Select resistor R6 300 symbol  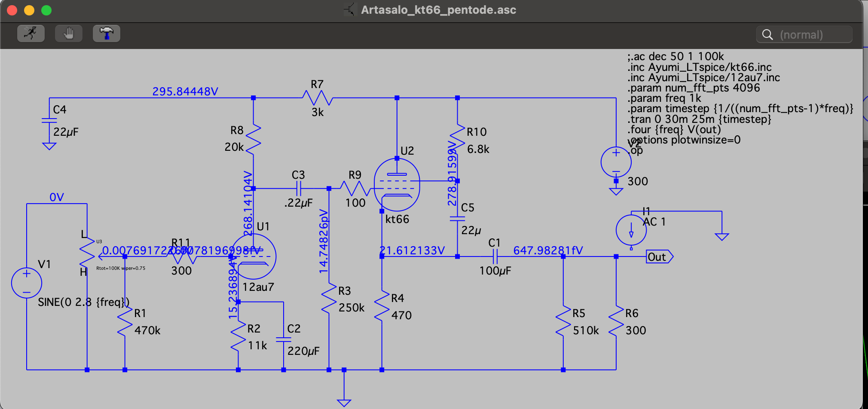tap(616, 321)
